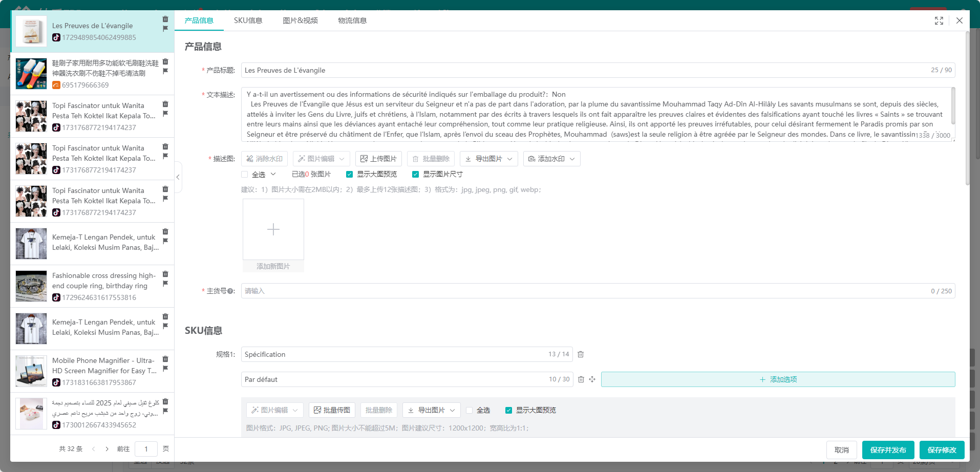Click the 保存并发布 button
This screenshot has height=472, width=980.
click(888, 450)
